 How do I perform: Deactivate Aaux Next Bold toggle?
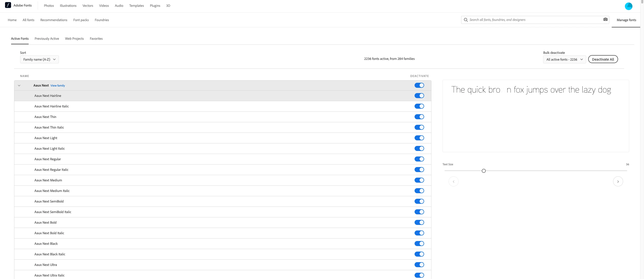tap(419, 222)
